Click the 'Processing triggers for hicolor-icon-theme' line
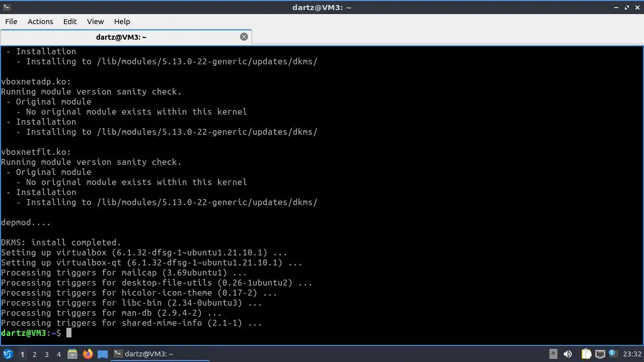This screenshot has height=362, width=644. click(139, 293)
